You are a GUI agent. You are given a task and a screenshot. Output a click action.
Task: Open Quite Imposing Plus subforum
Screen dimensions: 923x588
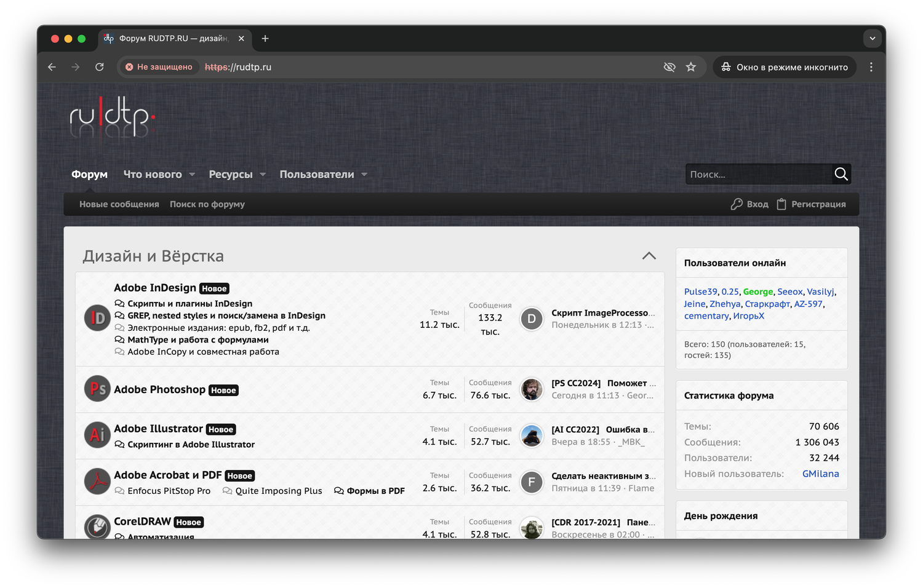[x=279, y=491]
